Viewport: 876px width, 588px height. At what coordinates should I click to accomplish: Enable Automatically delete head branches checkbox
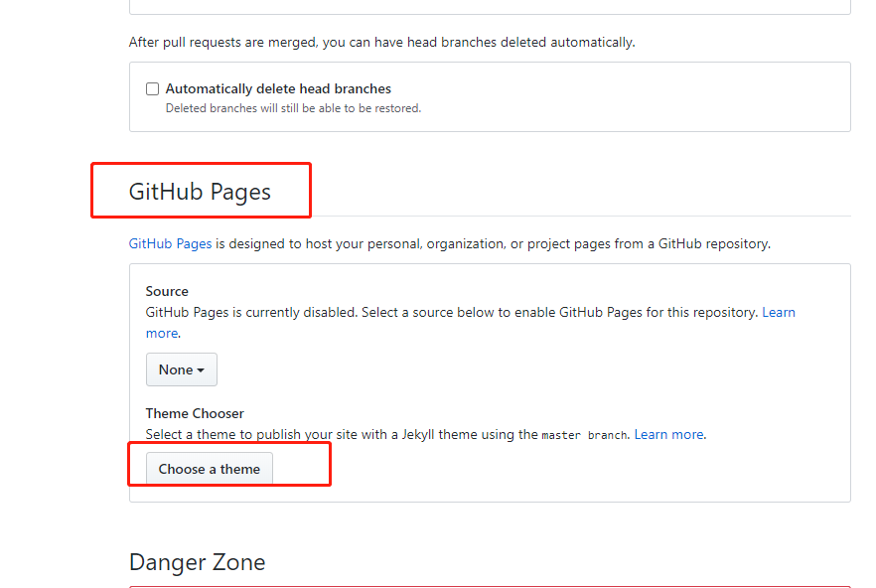tap(153, 88)
